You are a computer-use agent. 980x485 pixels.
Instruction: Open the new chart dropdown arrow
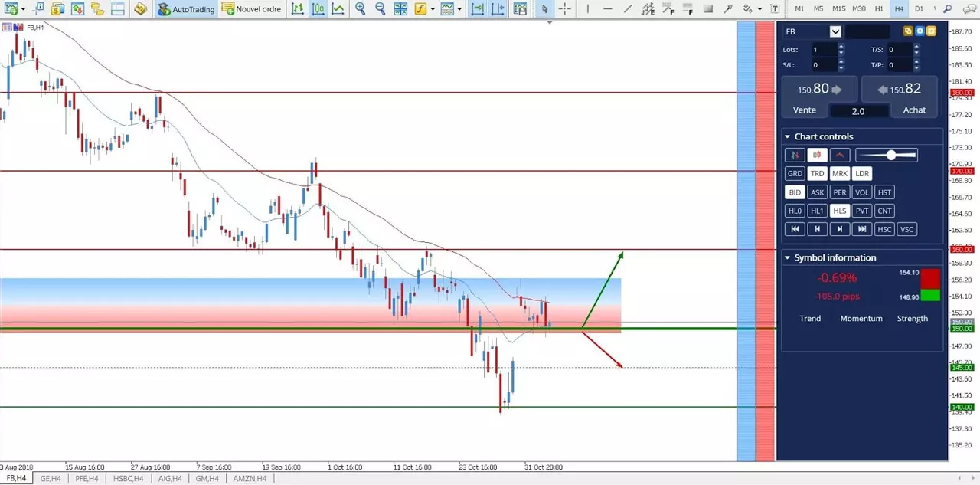23,9
